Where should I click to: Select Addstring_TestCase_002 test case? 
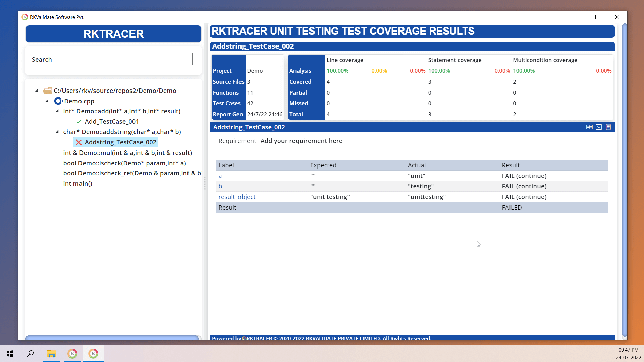pyautogui.click(x=120, y=142)
